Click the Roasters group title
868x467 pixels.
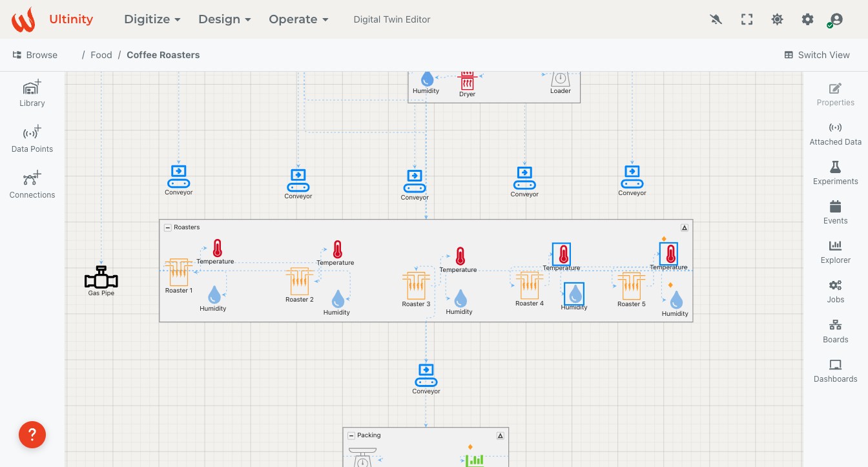[x=187, y=227]
